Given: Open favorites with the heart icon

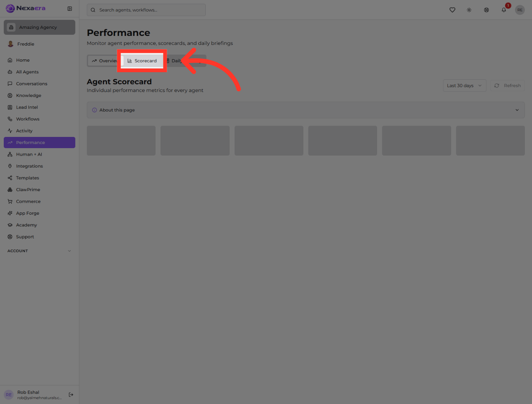Looking at the screenshot, I should click(452, 10).
